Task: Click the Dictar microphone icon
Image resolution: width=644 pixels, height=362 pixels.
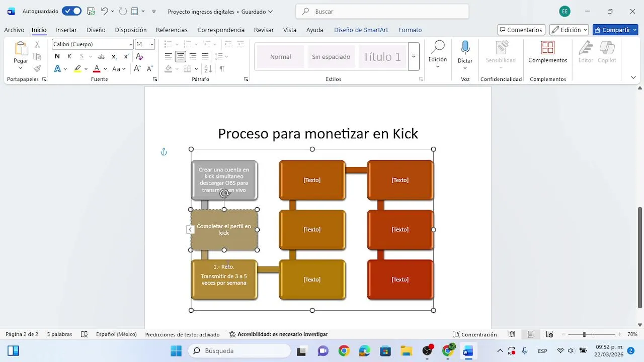Action: point(465,48)
